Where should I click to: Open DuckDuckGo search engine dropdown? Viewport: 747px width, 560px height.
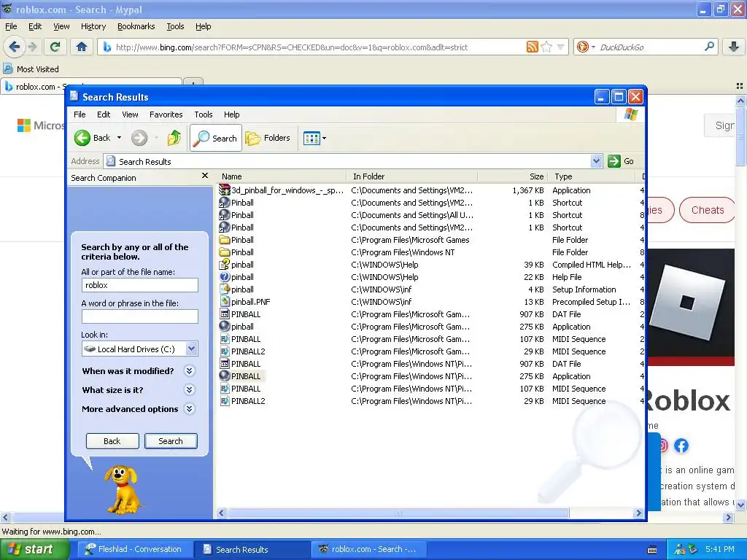tap(584, 47)
